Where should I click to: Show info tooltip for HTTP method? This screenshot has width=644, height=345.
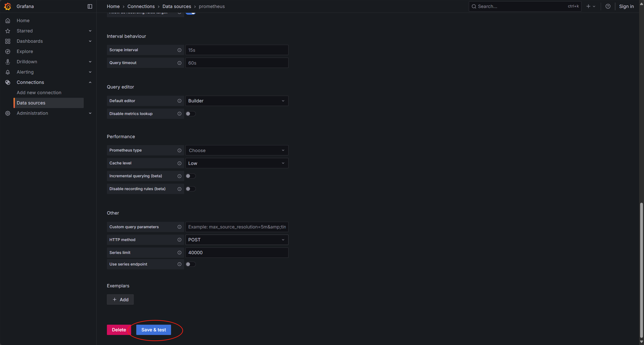[x=180, y=240]
